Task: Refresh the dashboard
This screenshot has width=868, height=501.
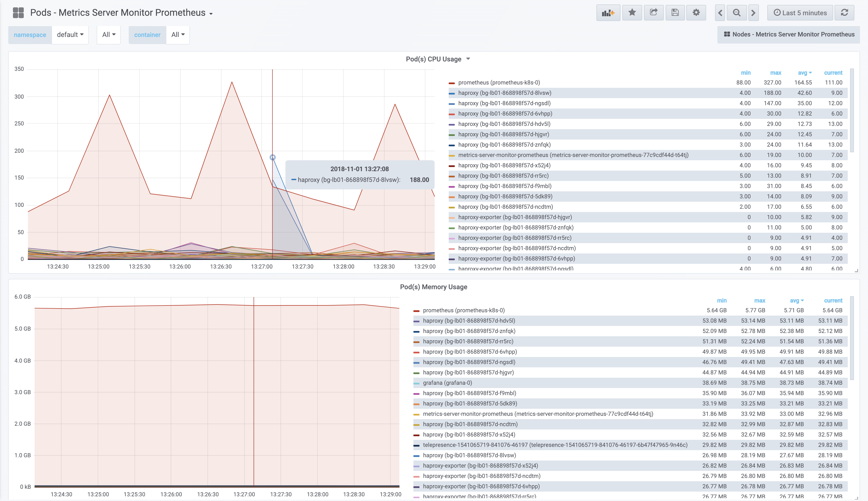Action: [x=844, y=13]
